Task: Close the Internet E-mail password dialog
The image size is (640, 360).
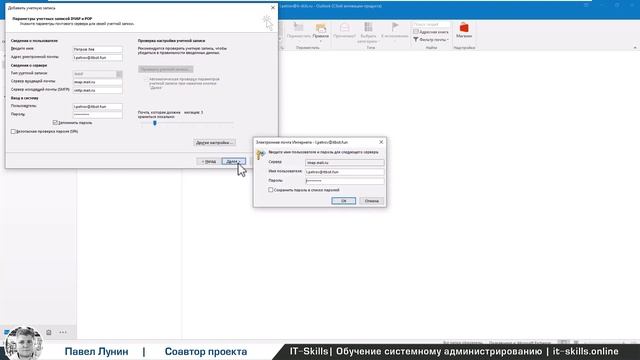Action: tap(381, 142)
